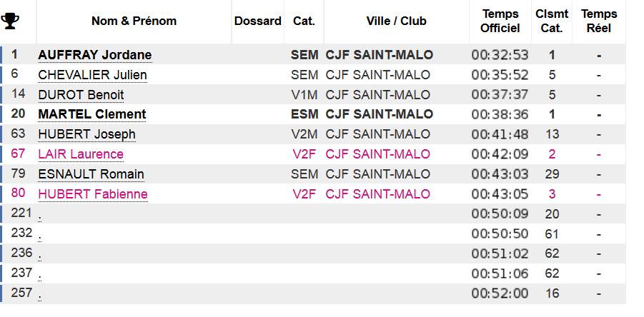Viewport: 644px width, 317px height.
Task: Click HUBERT Joseph name link
Action: (86, 134)
